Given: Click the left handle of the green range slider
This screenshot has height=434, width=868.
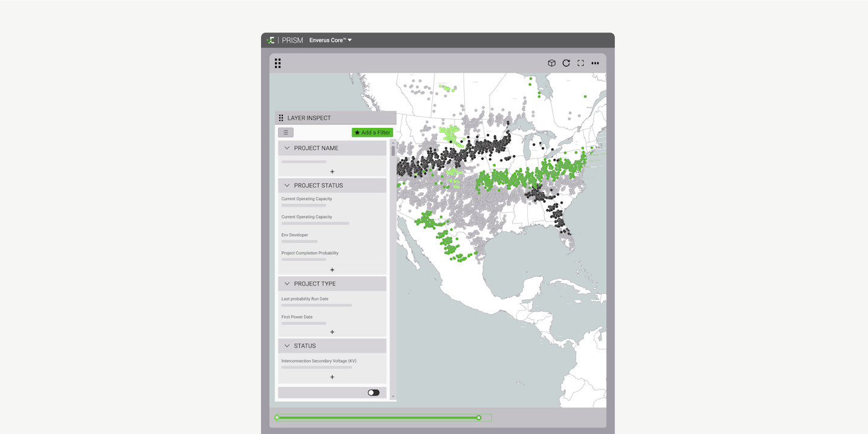Looking at the screenshot, I should (x=277, y=418).
